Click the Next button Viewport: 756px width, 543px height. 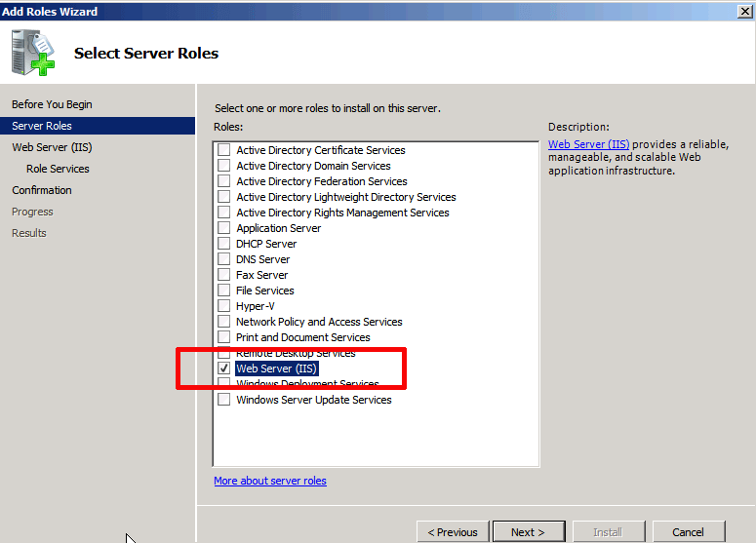coord(529,531)
